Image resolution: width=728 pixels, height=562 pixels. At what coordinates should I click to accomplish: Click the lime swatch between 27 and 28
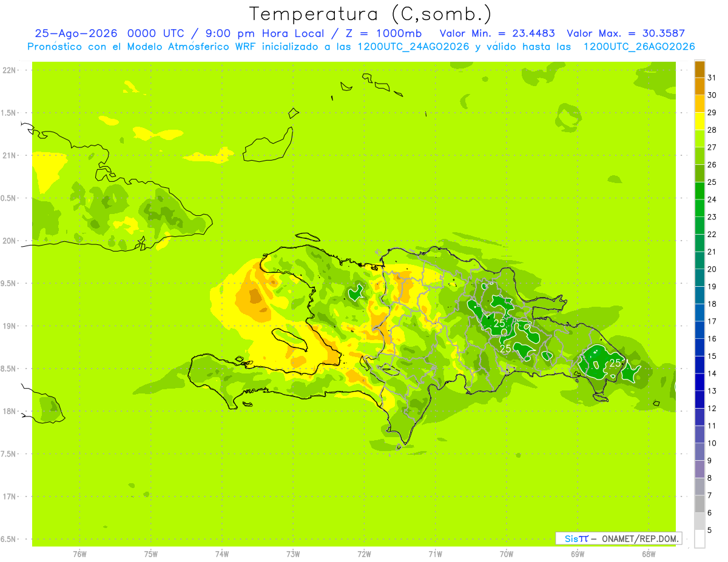point(699,138)
